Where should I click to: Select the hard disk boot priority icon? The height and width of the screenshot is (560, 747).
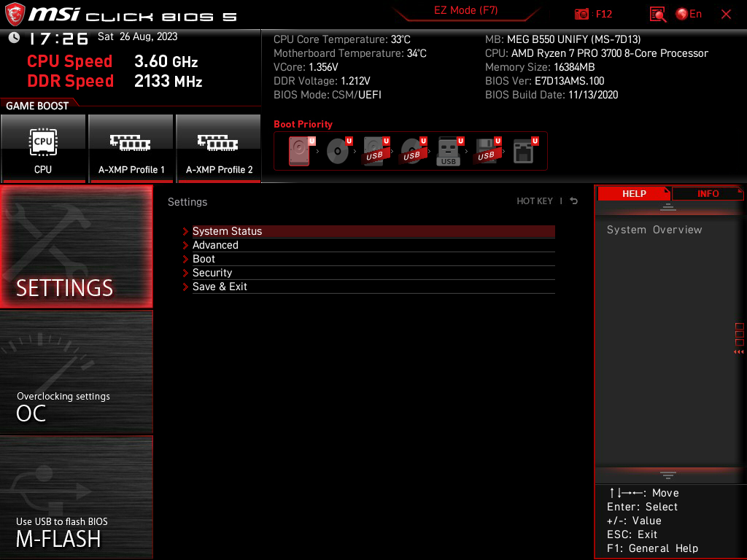pyautogui.click(x=301, y=151)
